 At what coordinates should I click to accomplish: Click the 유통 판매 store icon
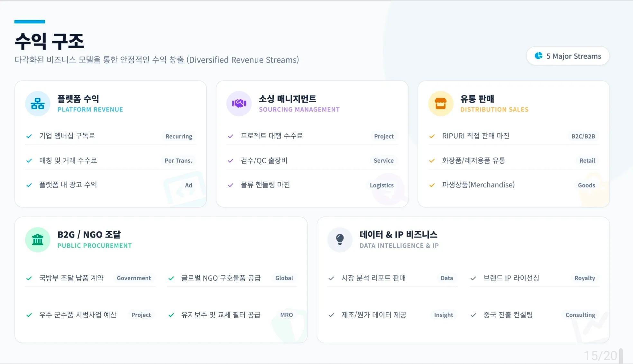[441, 104]
